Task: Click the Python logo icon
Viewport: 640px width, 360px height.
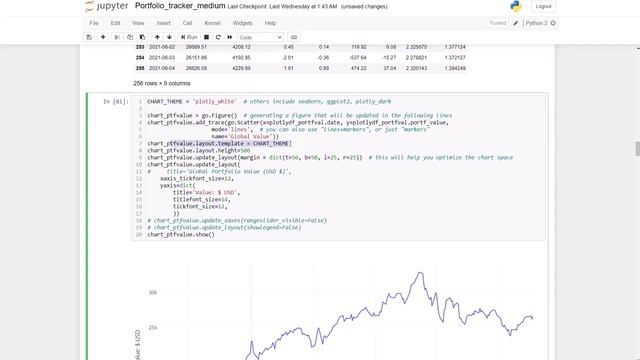Action: pyautogui.click(x=516, y=6)
